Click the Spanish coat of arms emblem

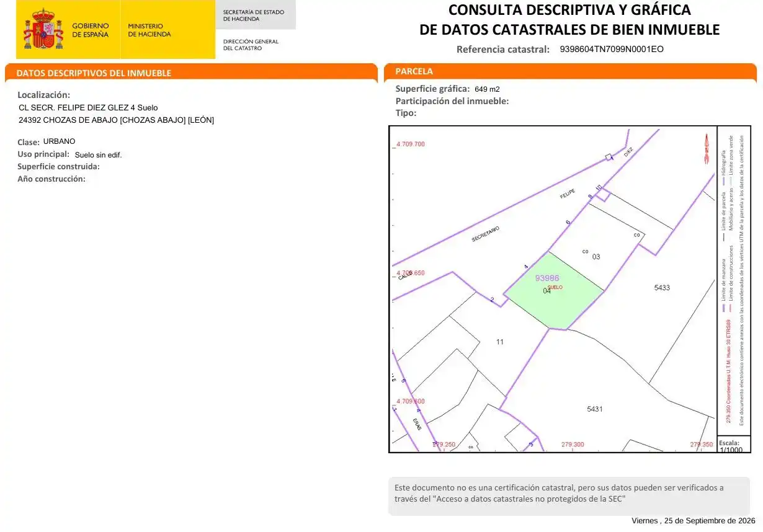pos(43,29)
